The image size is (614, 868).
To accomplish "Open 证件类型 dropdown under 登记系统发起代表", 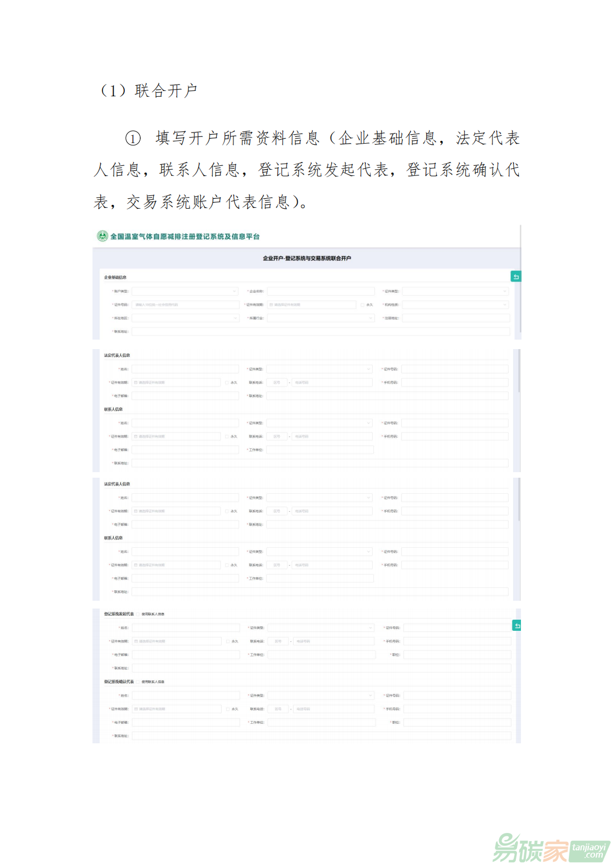I will point(320,628).
